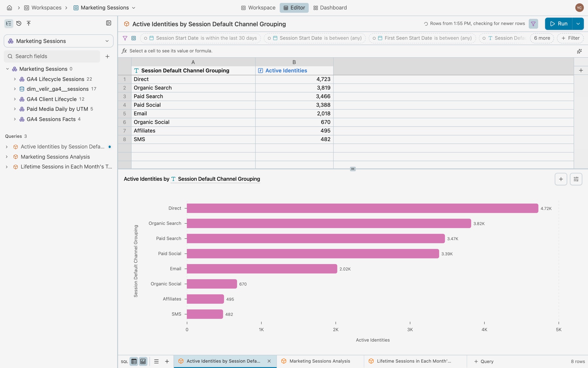Collapse the left sidebar panel icon

tap(109, 23)
